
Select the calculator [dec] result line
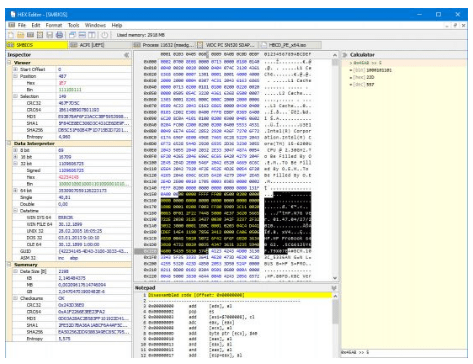click(362, 85)
